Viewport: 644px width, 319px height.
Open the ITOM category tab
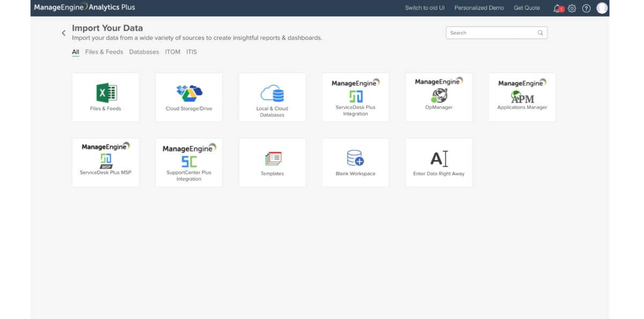click(x=172, y=51)
